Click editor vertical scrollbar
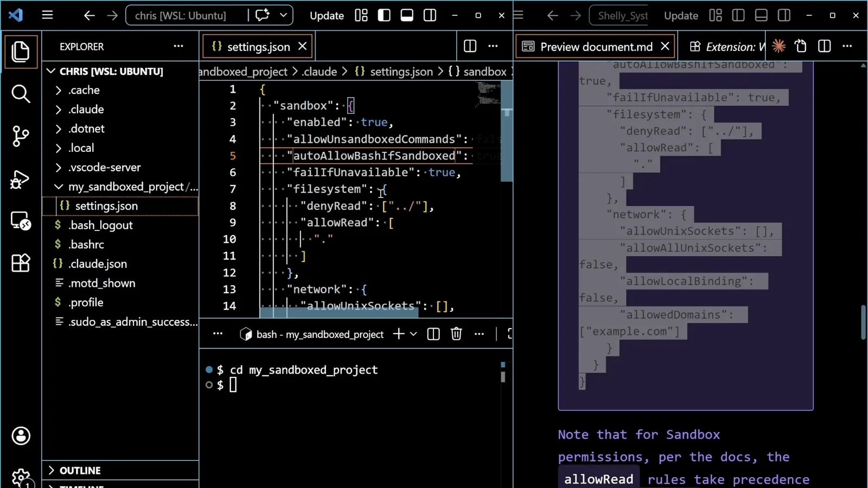 507,131
